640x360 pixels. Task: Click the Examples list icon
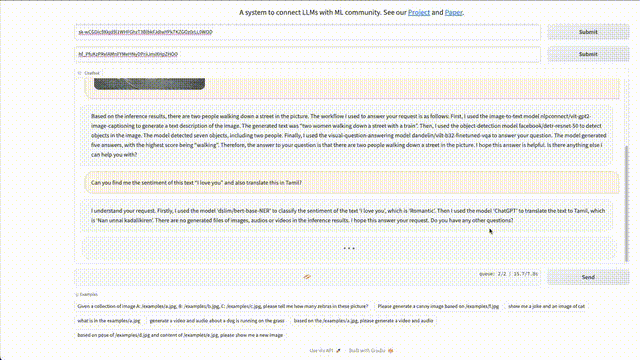(77, 294)
